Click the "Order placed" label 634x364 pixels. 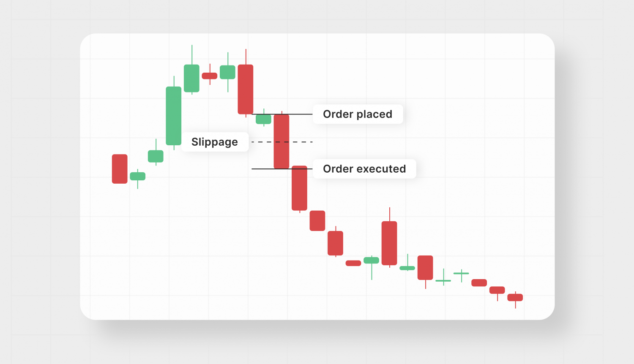click(x=358, y=114)
